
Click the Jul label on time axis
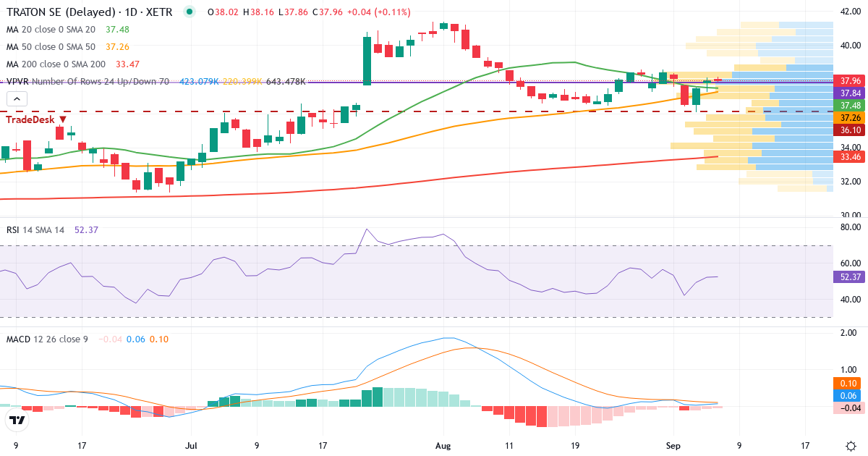pos(191,447)
